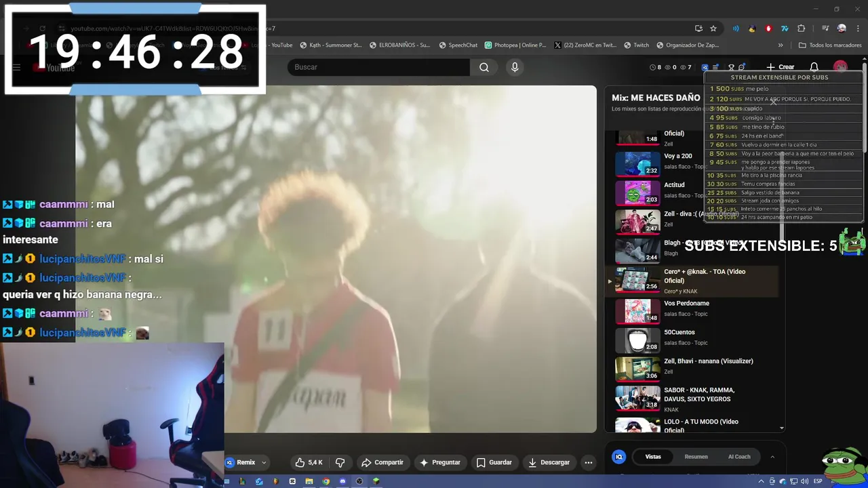
Task: Click the red hand blocker extension icon
Action: tap(768, 28)
